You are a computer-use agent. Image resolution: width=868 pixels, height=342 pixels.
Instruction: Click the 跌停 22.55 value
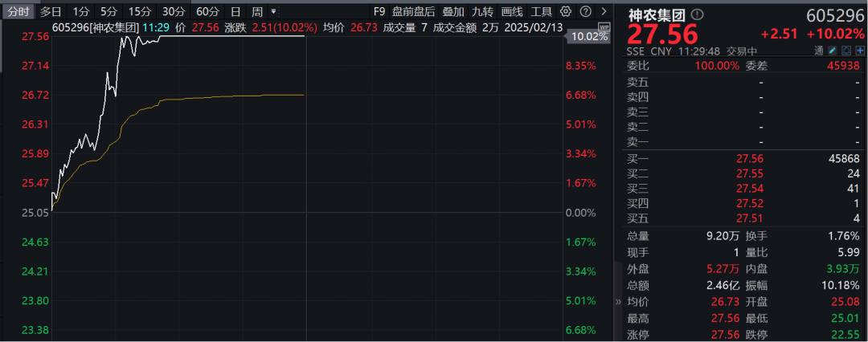pyautogui.click(x=845, y=335)
